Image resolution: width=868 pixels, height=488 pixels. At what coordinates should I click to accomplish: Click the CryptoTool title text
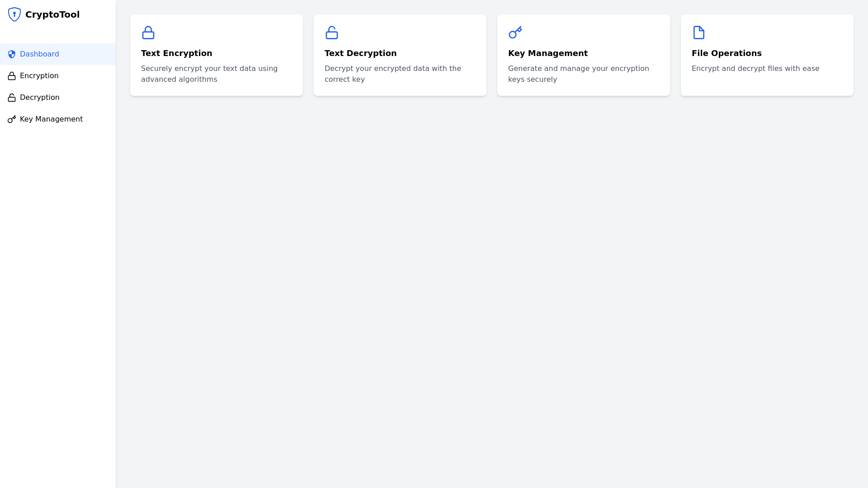point(52,14)
